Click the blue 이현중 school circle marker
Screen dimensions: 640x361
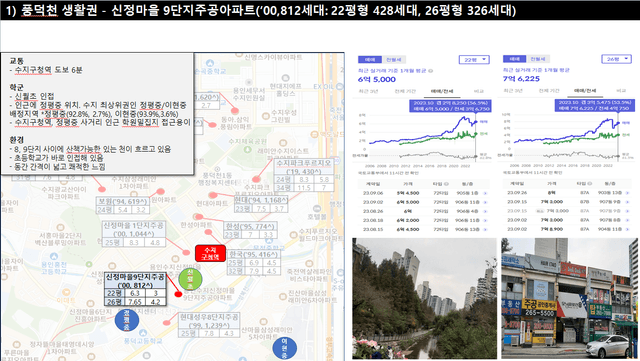(x=284, y=348)
